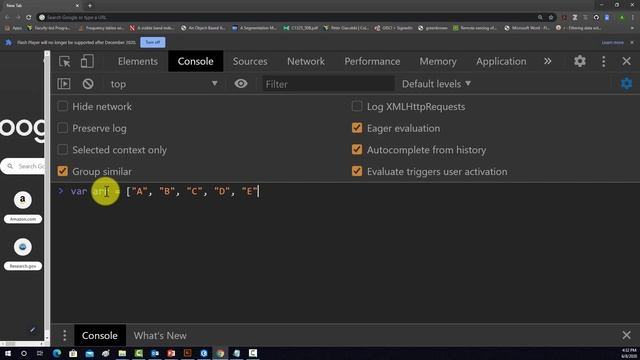
Task: Enable the Preserve log checkbox
Action: 62,128
